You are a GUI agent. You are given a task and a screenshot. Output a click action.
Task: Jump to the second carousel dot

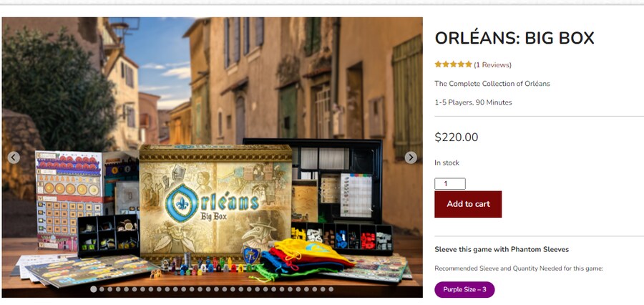pyautogui.click(x=102, y=289)
